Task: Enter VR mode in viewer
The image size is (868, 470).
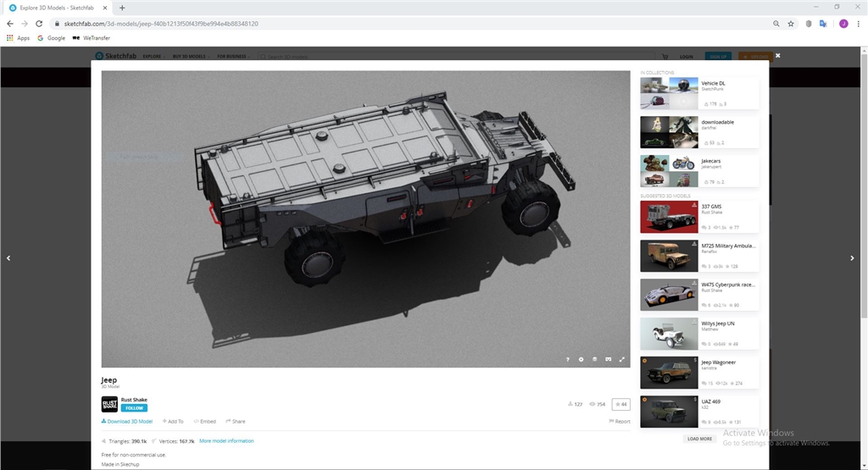Action: point(608,359)
